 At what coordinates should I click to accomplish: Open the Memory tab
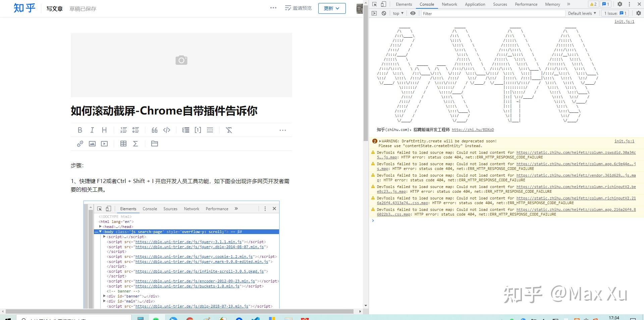point(552,4)
